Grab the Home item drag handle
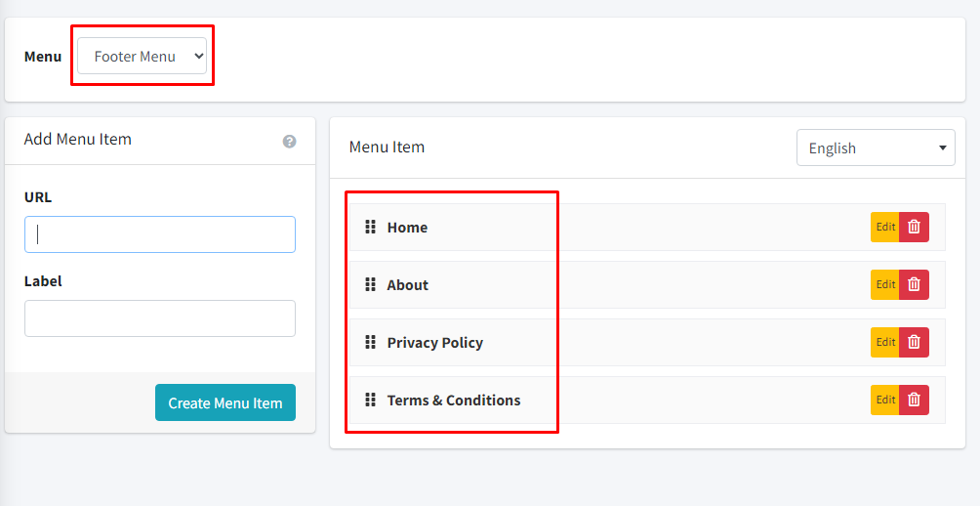Viewport: 980px width, 506px height. (x=371, y=228)
